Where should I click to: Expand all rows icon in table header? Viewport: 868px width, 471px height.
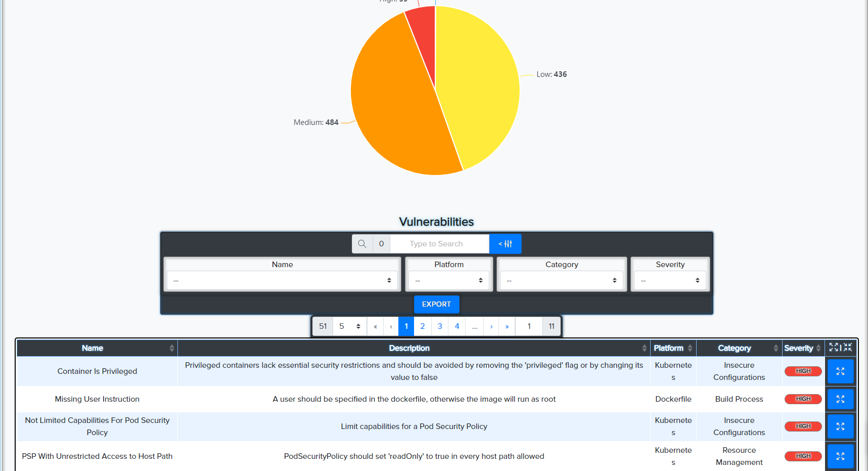point(834,347)
